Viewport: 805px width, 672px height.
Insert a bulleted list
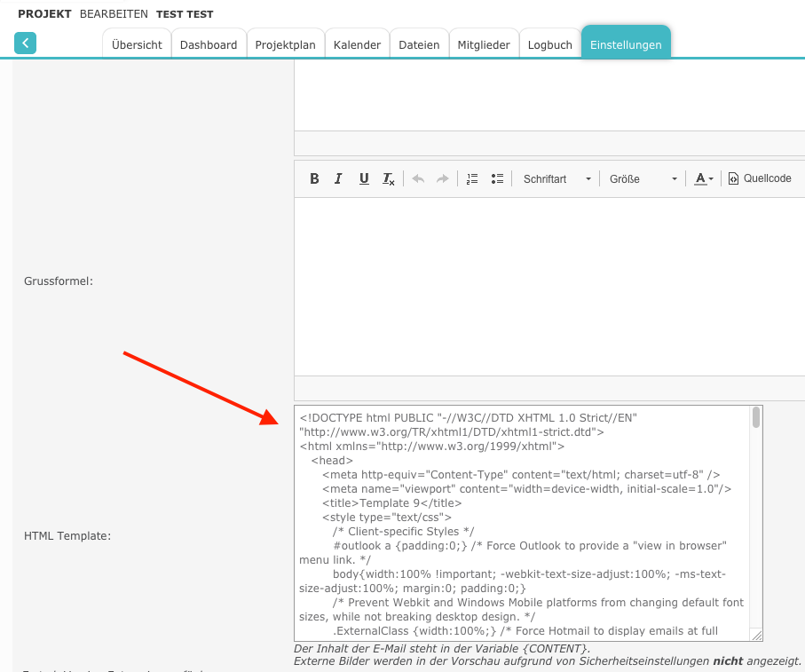[497, 178]
